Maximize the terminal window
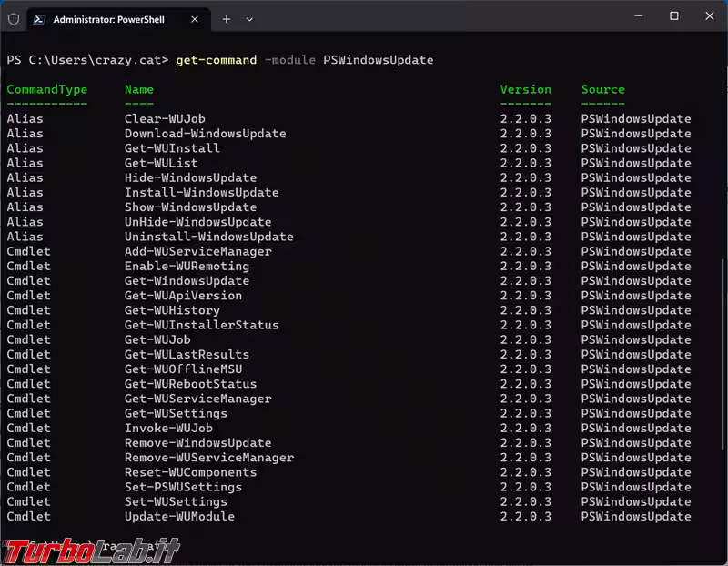This screenshot has width=728, height=566. 674,15
